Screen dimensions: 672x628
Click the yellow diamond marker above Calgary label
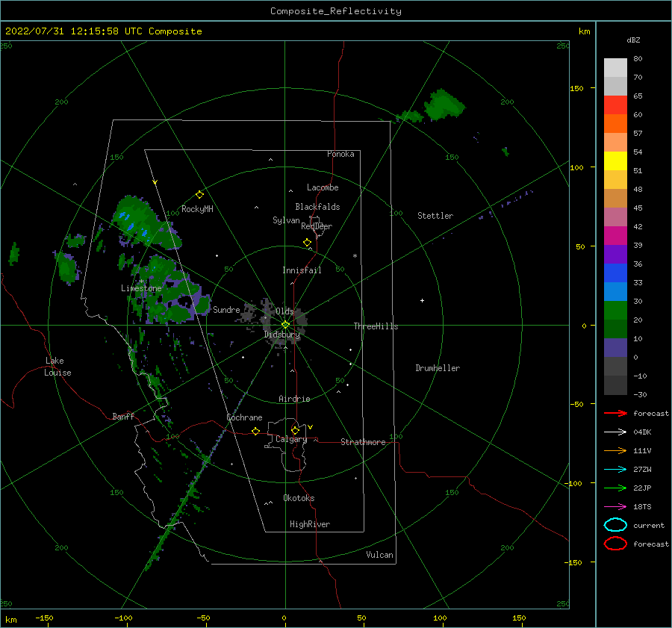point(295,430)
